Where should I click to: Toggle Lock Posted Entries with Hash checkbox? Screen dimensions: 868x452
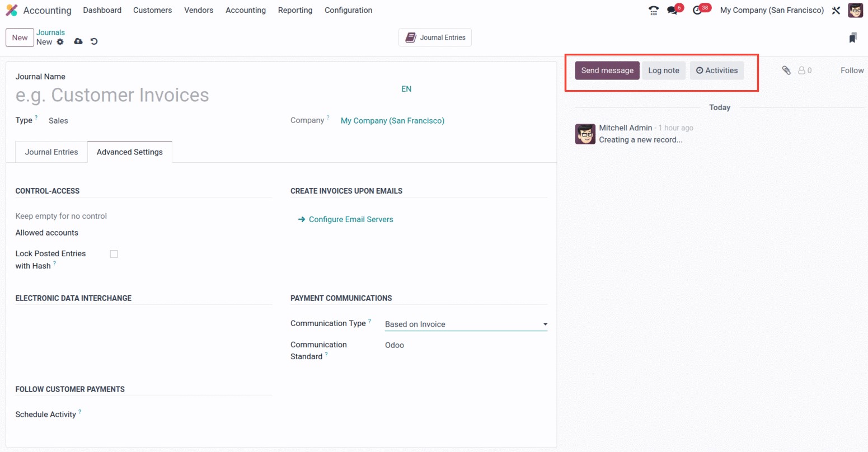[114, 254]
